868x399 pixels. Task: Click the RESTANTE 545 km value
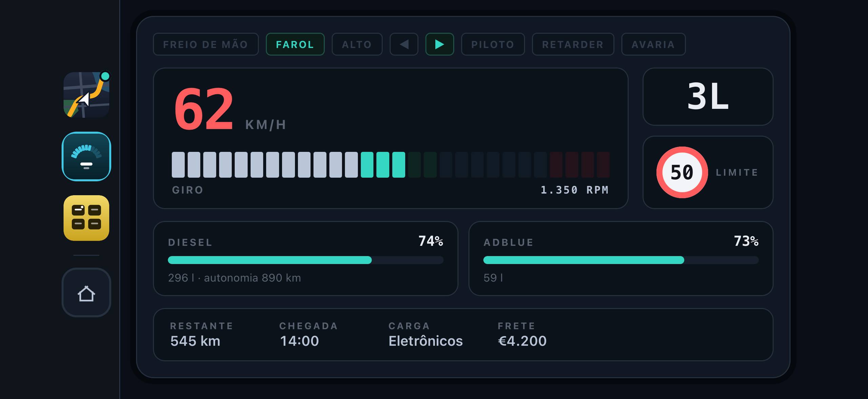(x=195, y=341)
